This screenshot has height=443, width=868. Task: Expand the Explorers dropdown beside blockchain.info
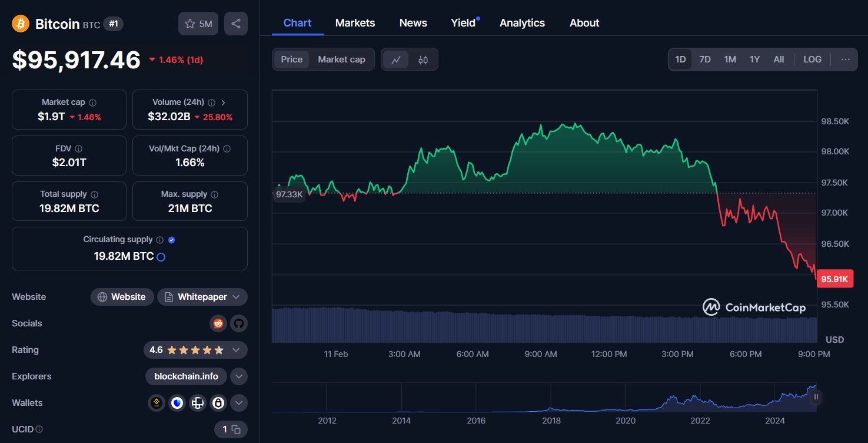pyautogui.click(x=239, y=376)
